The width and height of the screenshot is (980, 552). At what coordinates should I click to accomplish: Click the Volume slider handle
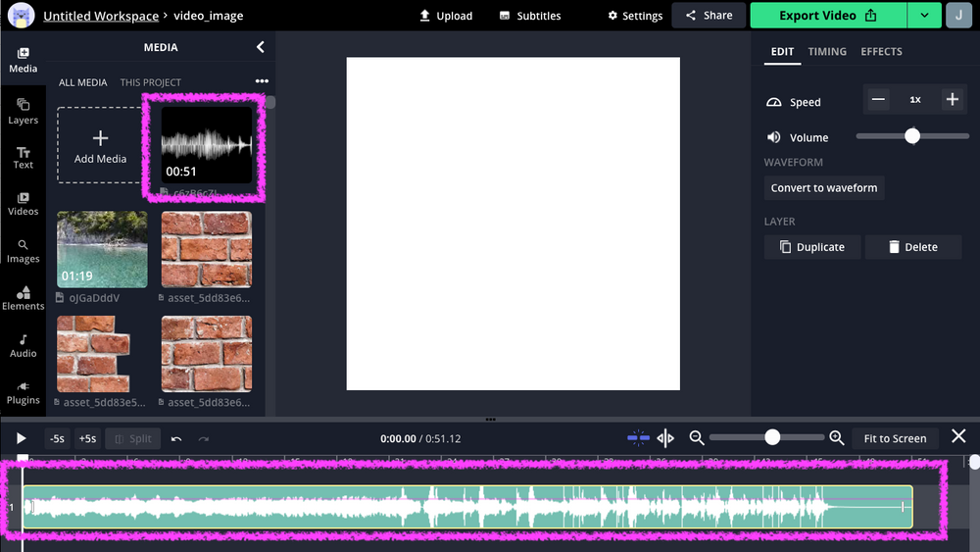pyautogui.click(x=912, y=135)
